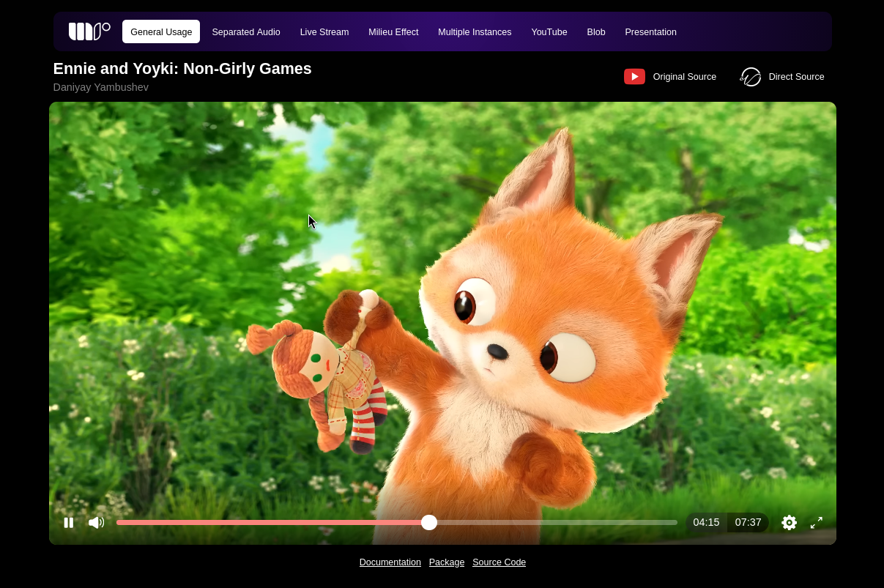Click the current time 04:15 display
Screen dimensions: 884x588
pos(706,522)
